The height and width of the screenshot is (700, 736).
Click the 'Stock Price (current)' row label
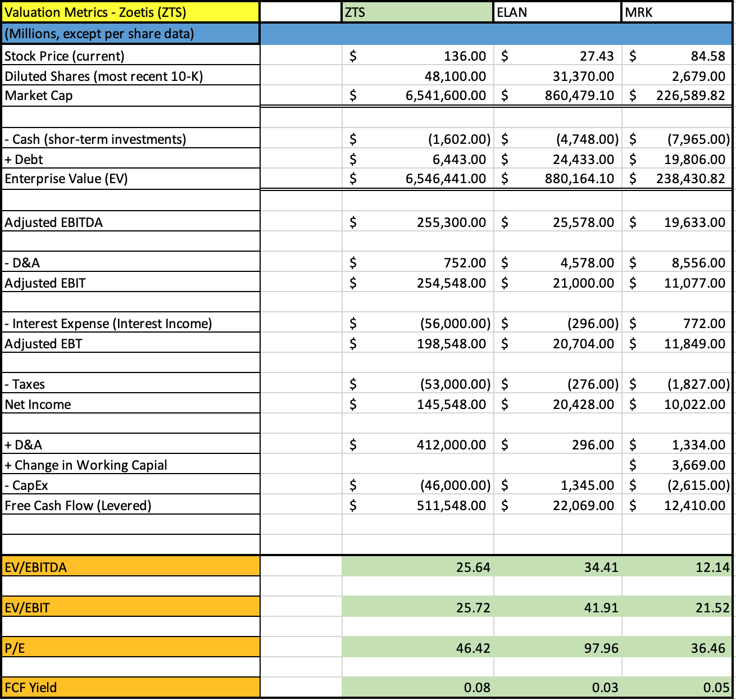(x=65, y=56)
